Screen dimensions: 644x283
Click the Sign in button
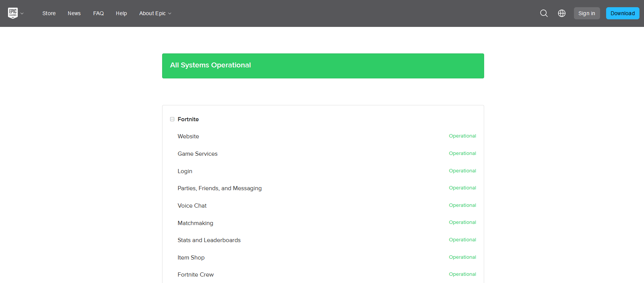coord(587,13)
